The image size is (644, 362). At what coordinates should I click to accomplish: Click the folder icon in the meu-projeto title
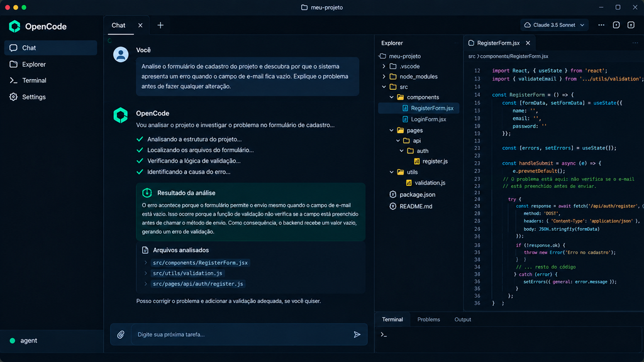coord(304,8)
